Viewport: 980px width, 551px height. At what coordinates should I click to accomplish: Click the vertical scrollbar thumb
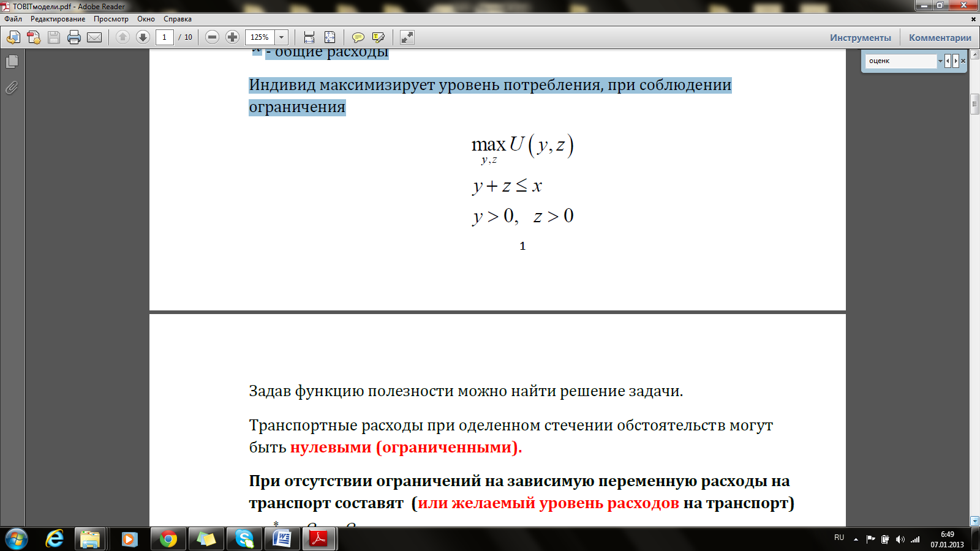(974, 104)
